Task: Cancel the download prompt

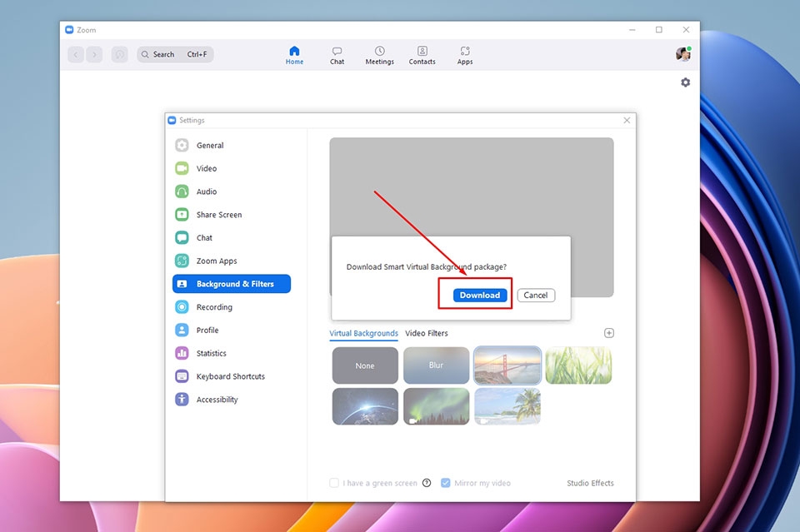Action: click(x=536, y=295)
